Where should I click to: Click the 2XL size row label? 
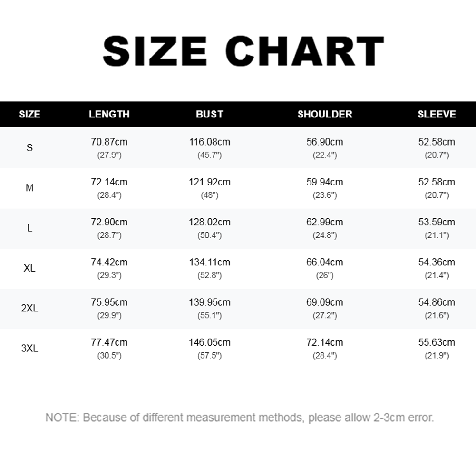click(x=29, y=308)
